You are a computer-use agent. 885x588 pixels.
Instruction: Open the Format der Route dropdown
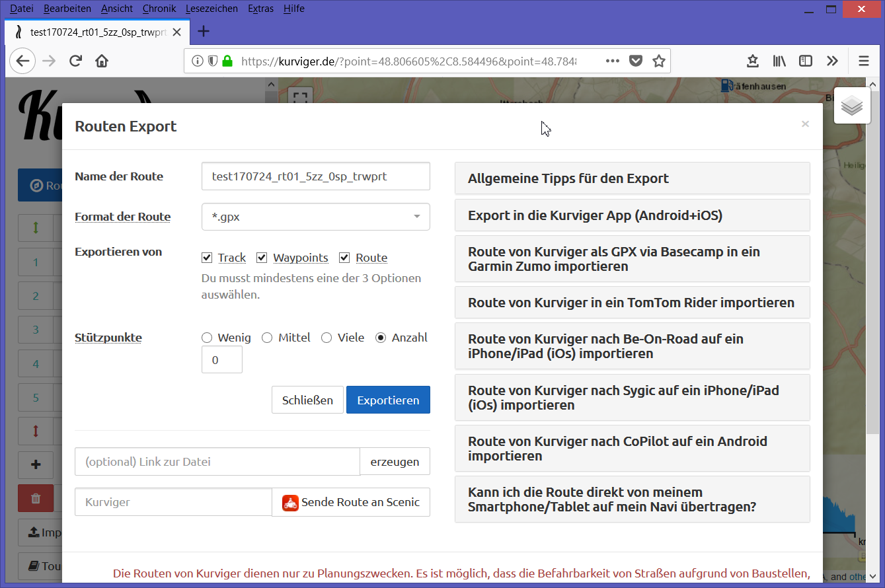pos(316,217)
